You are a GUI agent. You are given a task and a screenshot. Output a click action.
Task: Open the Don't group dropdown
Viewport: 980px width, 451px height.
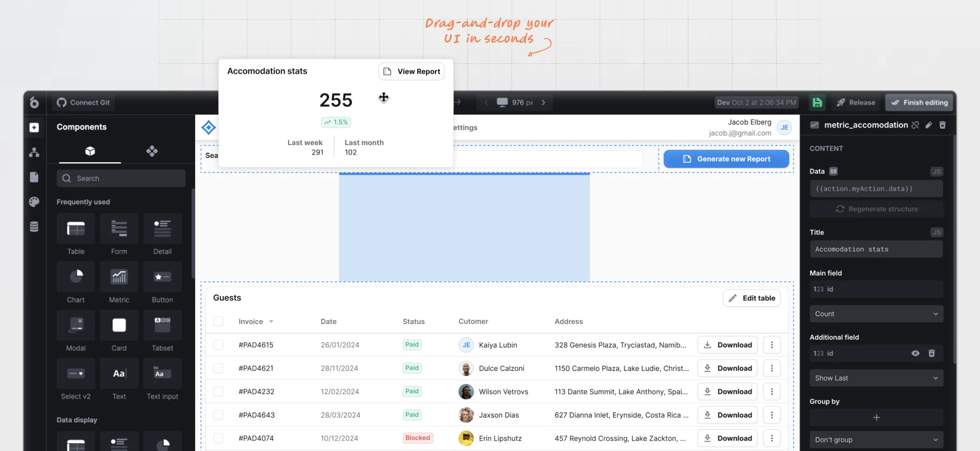click(876, 440)
